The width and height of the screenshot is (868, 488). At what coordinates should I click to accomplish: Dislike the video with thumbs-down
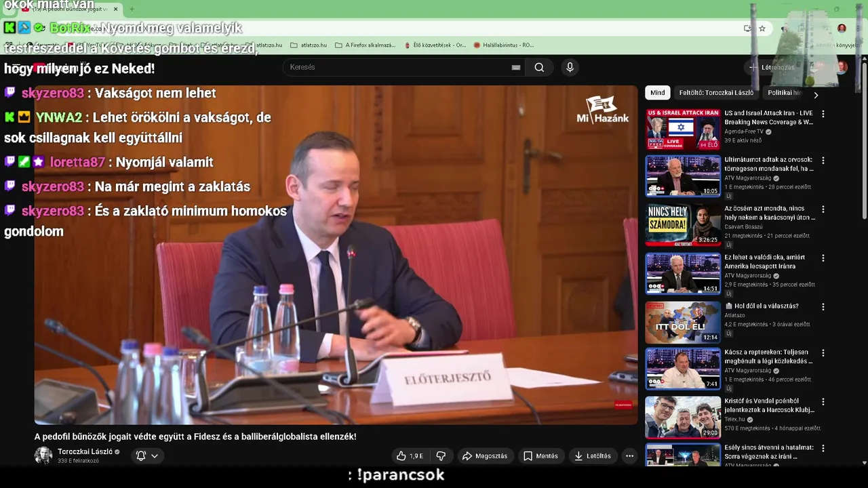point(441,456)
